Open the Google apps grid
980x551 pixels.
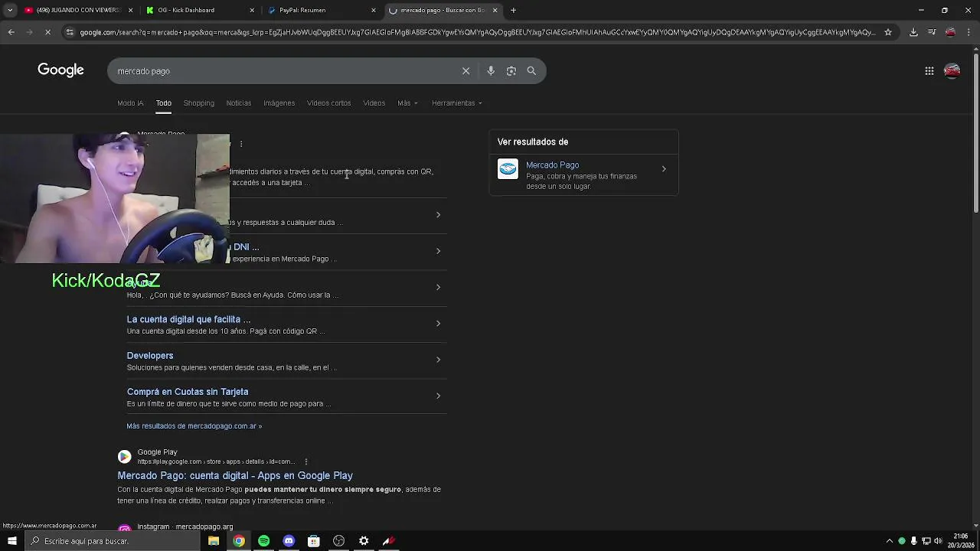point(929,71)
